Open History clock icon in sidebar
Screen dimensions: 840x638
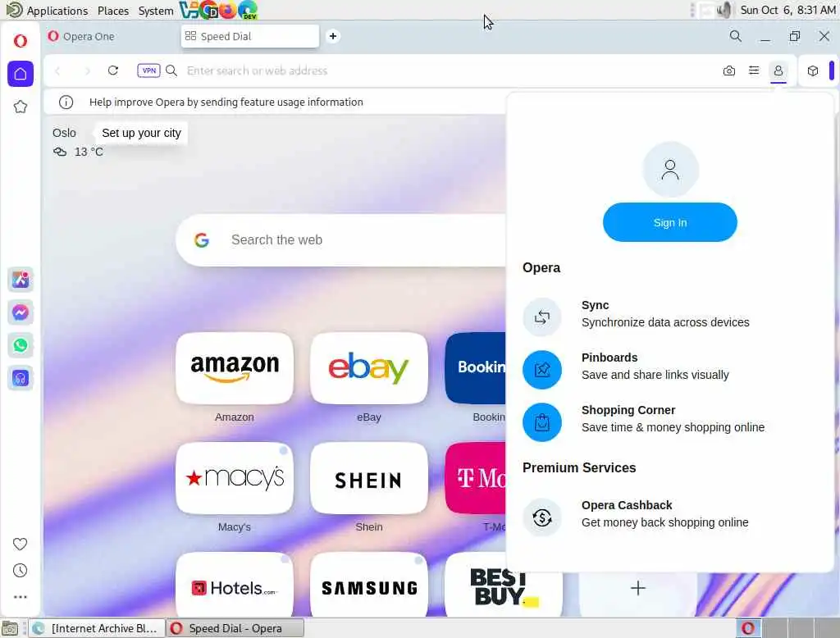tap(20, 571)
